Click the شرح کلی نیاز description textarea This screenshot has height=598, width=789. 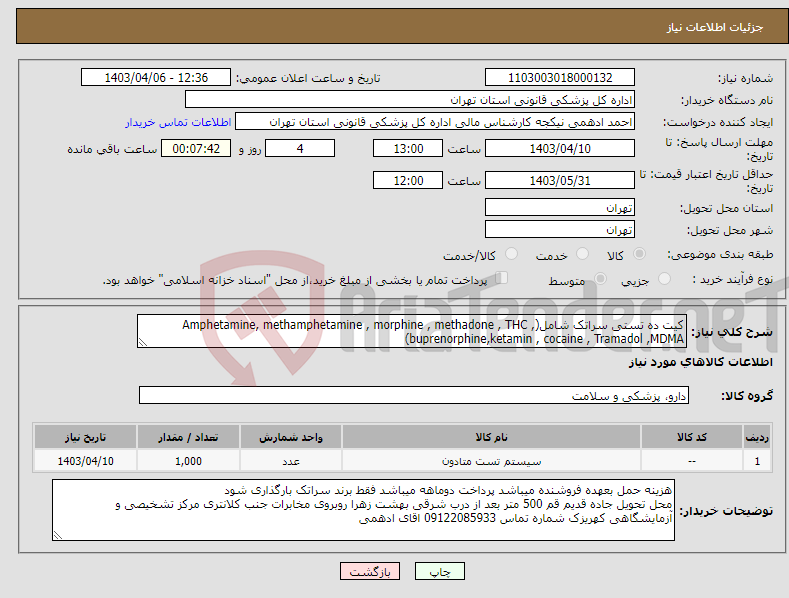click(x=412, y=331)
